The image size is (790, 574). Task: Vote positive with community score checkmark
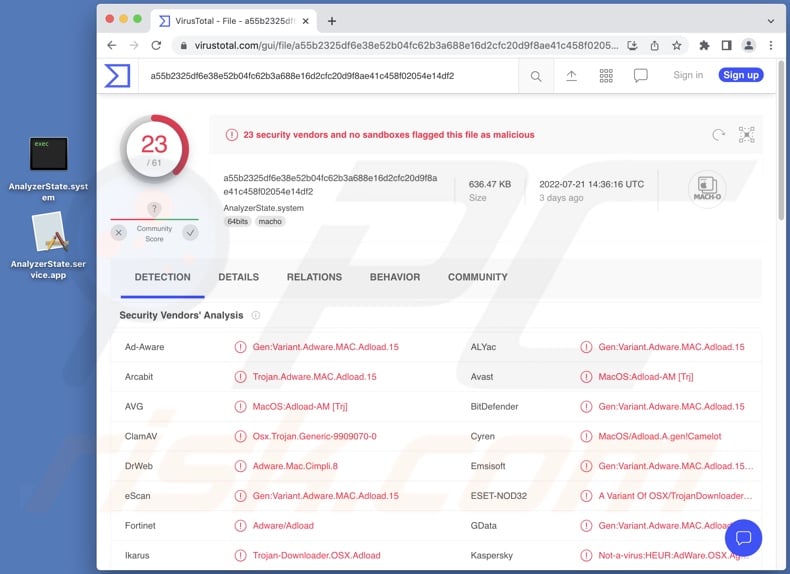tap(190, 233)
